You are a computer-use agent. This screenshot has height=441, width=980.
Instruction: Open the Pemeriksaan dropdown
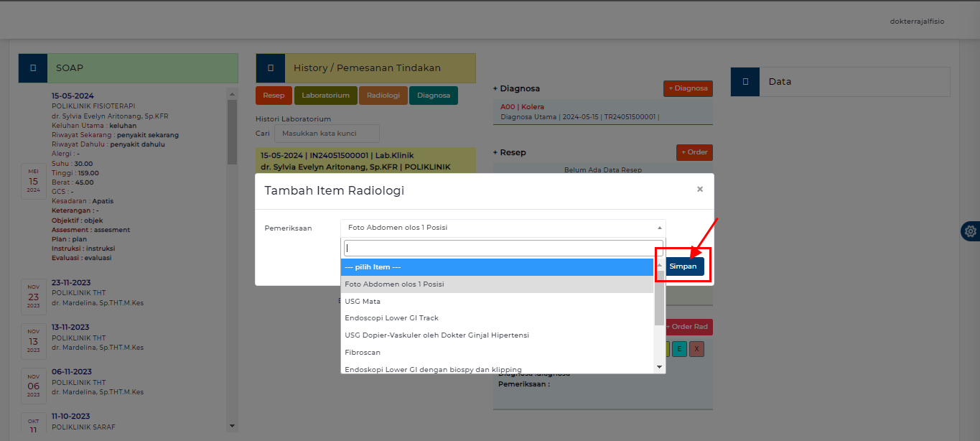click(x=503, y=226)
